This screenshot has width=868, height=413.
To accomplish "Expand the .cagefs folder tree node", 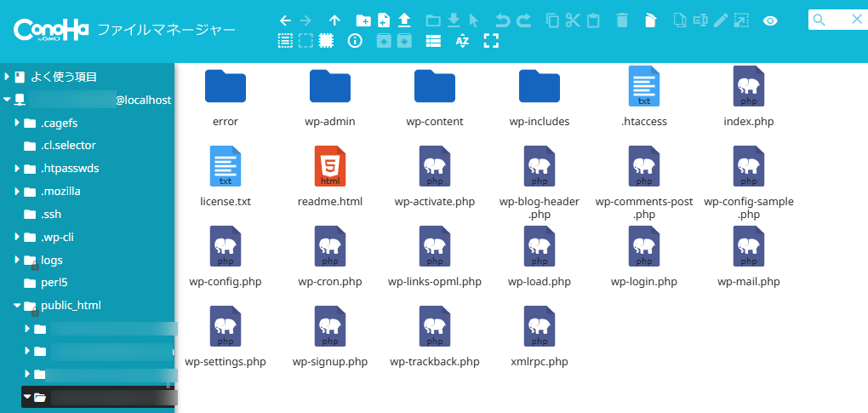I will tap(17, 123).
